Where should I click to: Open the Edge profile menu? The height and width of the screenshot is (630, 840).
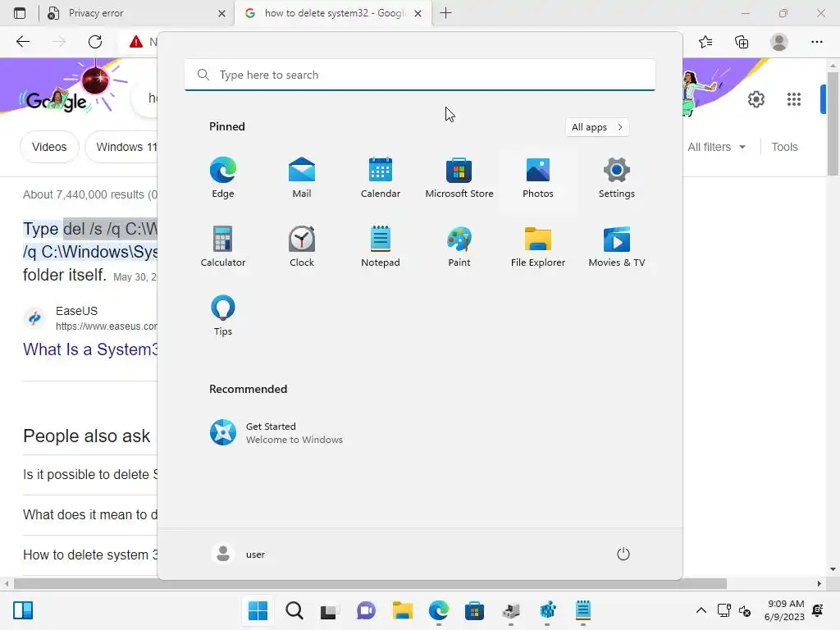(x=779, y=42)
